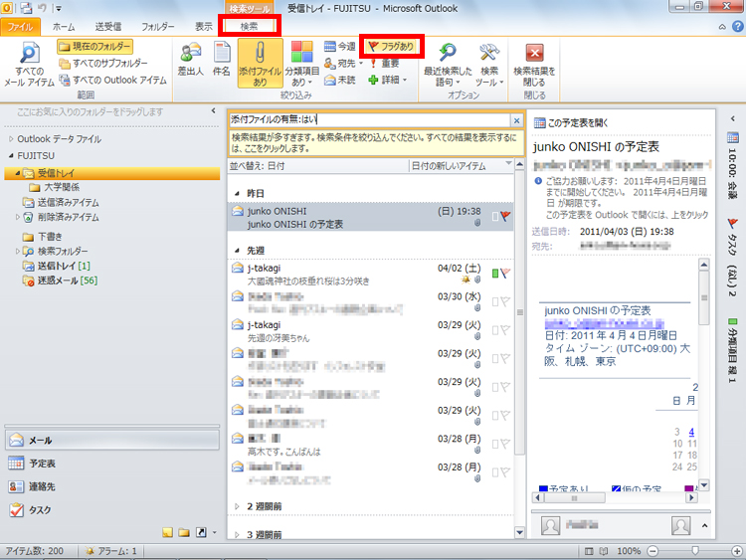The image size is (746, 560).
Task: Filter by 未読 unread messages
Action: [x=340, y=80]
